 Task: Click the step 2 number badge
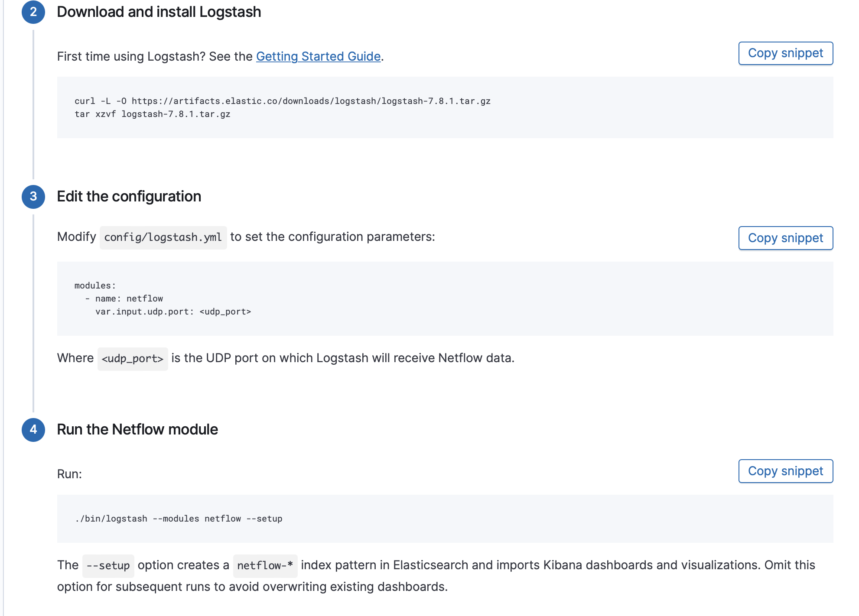pos(33,12)
